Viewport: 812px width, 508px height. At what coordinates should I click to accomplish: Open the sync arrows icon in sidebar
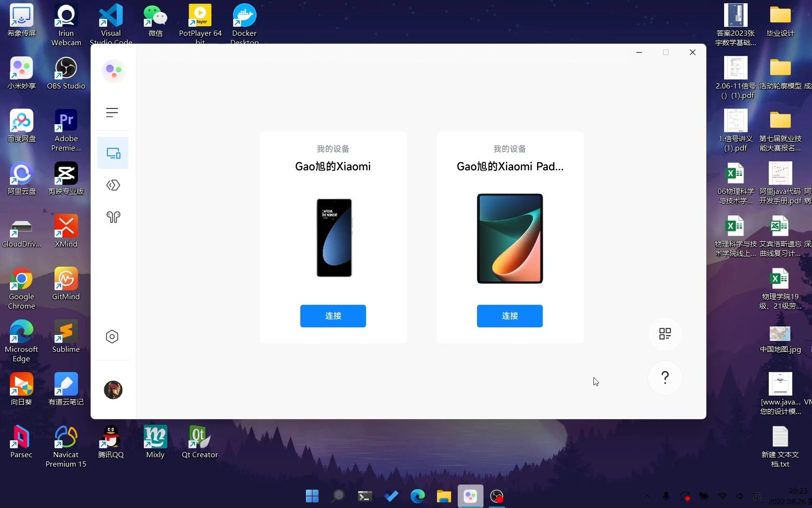(113, 185)
